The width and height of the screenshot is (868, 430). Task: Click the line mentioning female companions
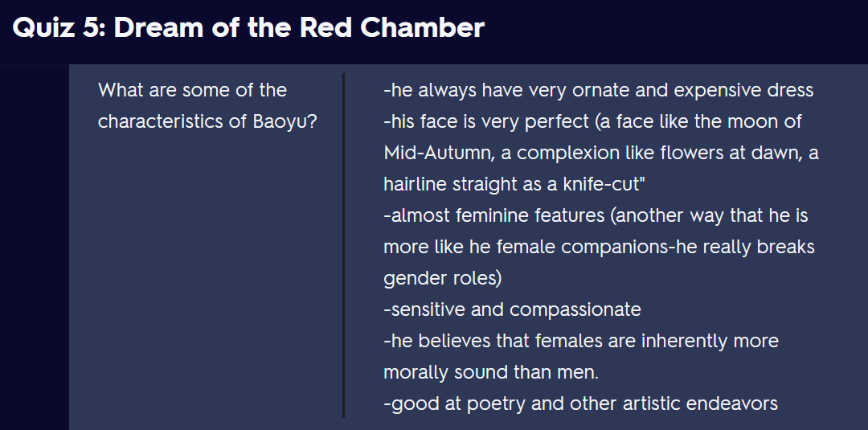(599, 246)
